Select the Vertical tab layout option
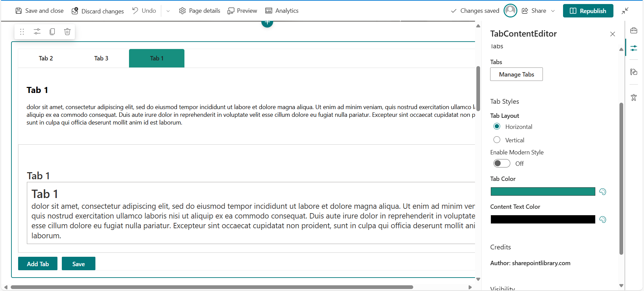Image resolution: width=644 pixels, height=291 pixels. pos(497,140)
